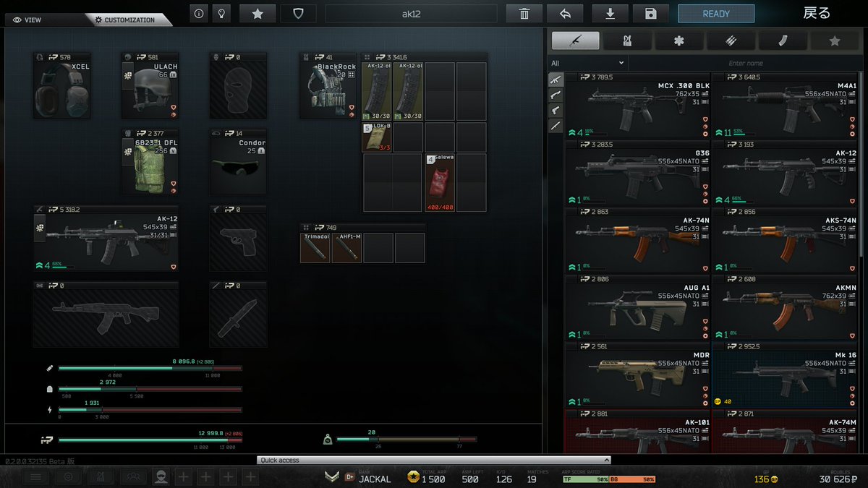
Task: Open the ammunition category tab
Action: click(x=731, y=41)
